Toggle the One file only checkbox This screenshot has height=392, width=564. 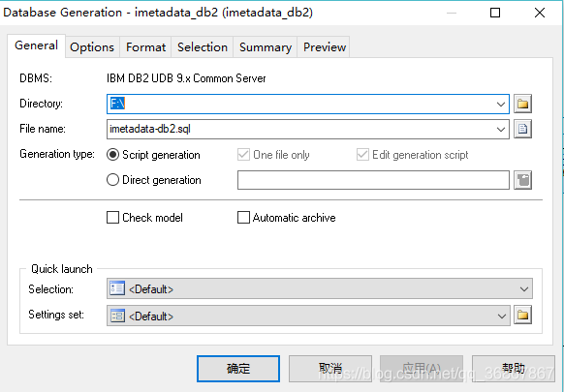(x=243, y=155)
